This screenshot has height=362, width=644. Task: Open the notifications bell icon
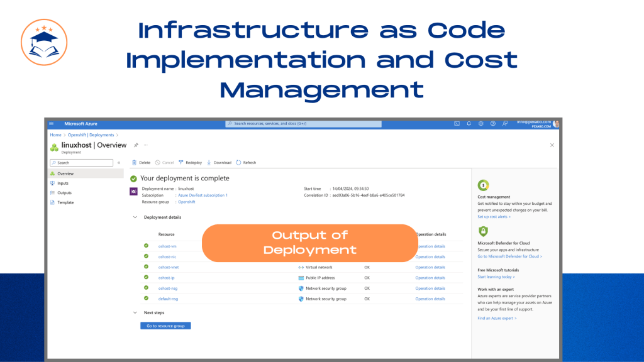click(x=469, y=124)
